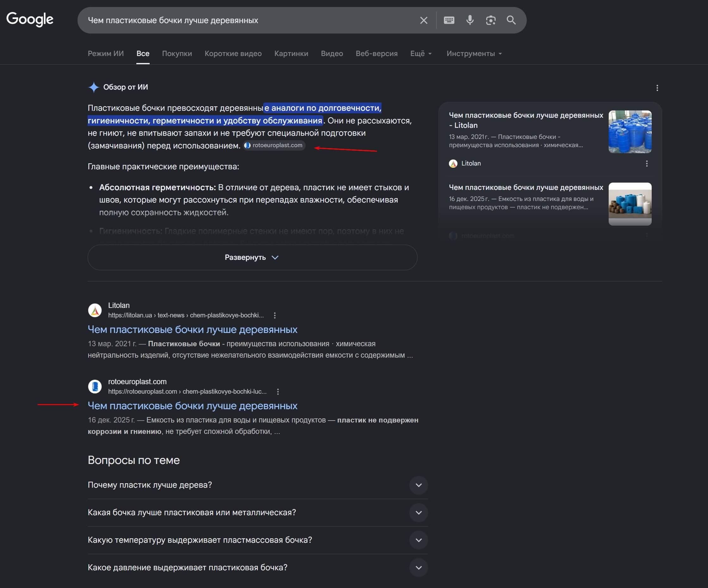Screen dimensions: 708x588
Task: Open the barrels thumbnail in second source card
Action: pyautogui.click(x=630, y=204)
